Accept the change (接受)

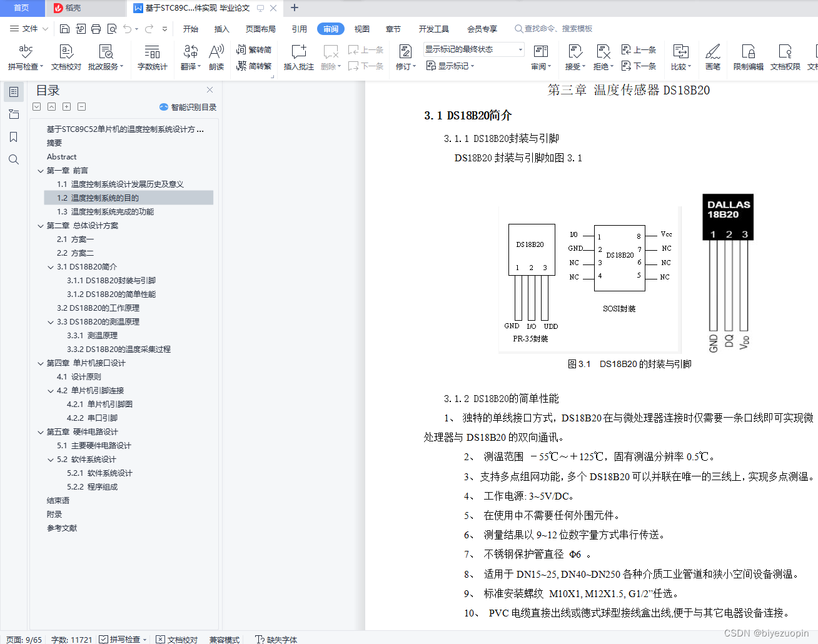(x=575, y=57)
